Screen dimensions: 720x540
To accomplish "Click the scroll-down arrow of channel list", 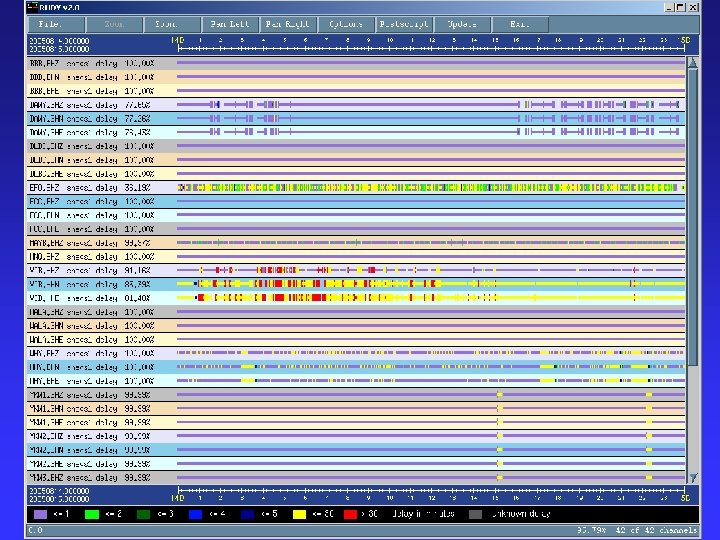I will point(693,478).
